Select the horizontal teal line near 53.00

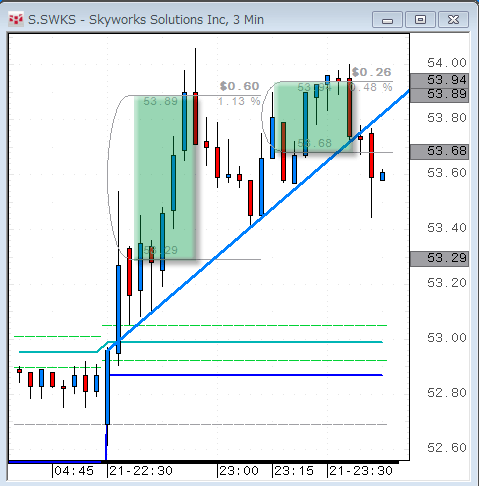click(x=245, y=342)
